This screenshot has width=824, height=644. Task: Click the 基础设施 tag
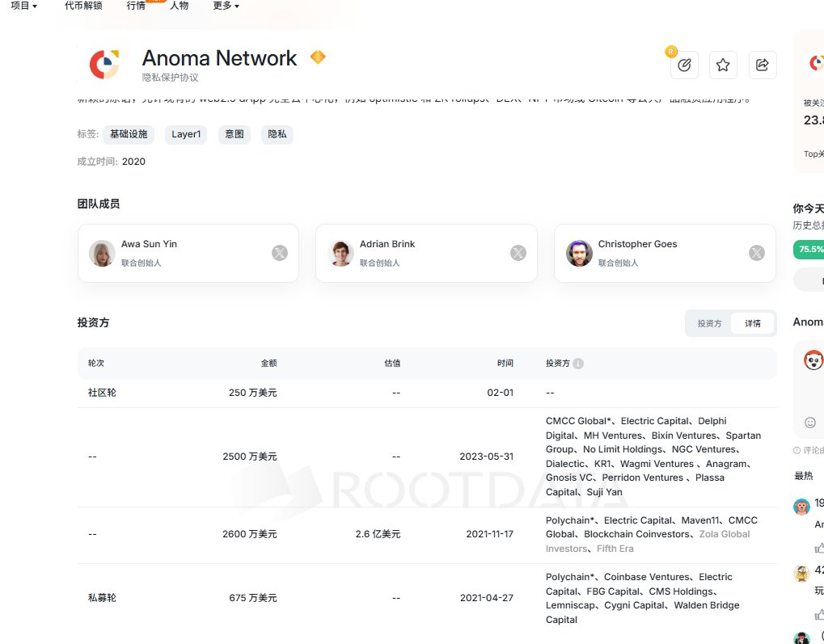click(129, 134)
